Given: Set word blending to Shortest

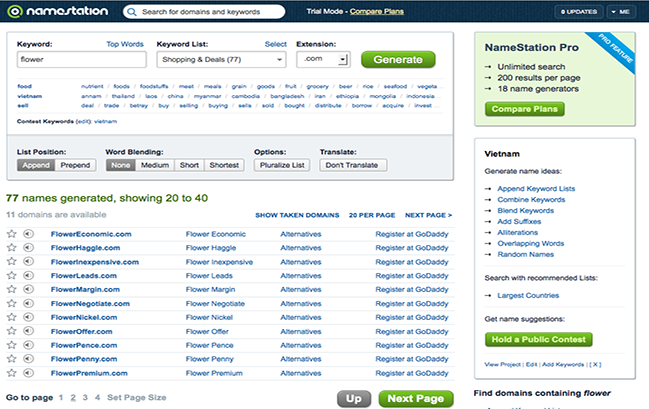Looking at the screenshot, I should click(x=224, y=165).
